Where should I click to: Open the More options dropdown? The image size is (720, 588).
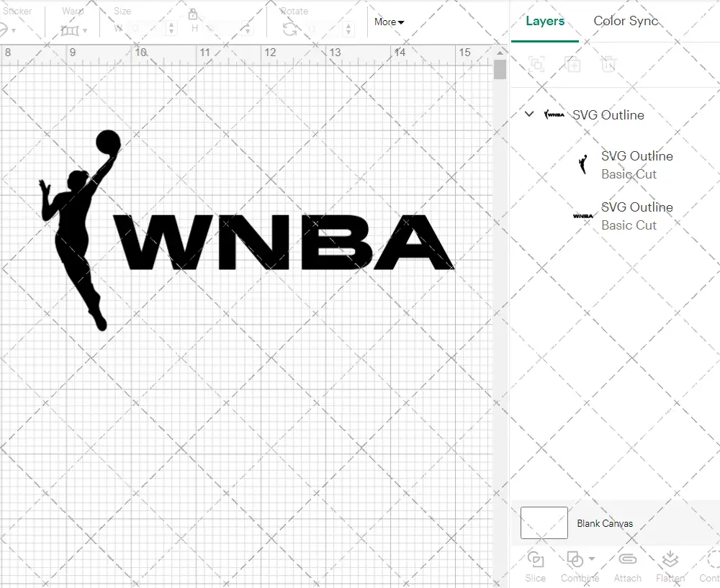389,22
